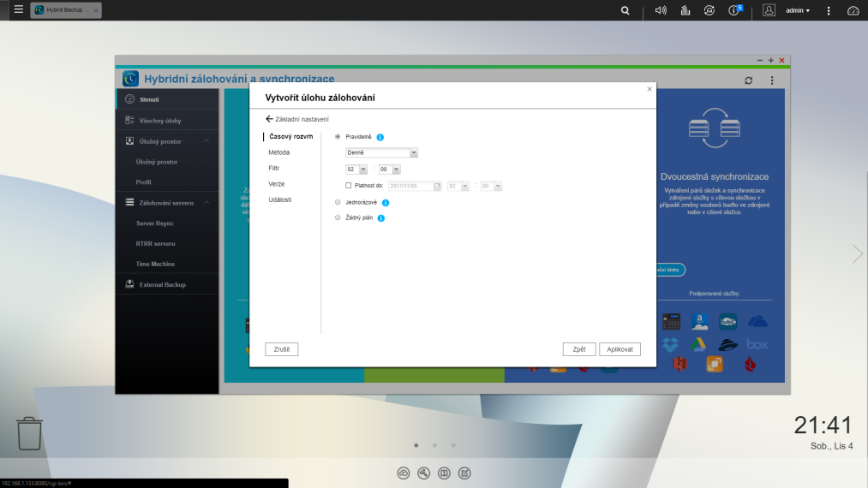Open the top bar more options dots
Screen dimensions: 868x488
click(x=829, y=10)
